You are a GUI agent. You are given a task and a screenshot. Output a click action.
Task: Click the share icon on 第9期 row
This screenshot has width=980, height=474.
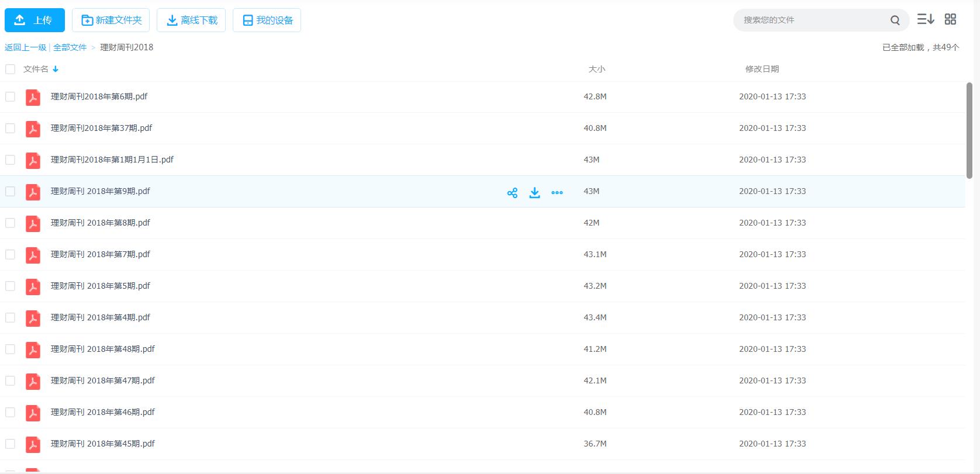pos(512,193)
